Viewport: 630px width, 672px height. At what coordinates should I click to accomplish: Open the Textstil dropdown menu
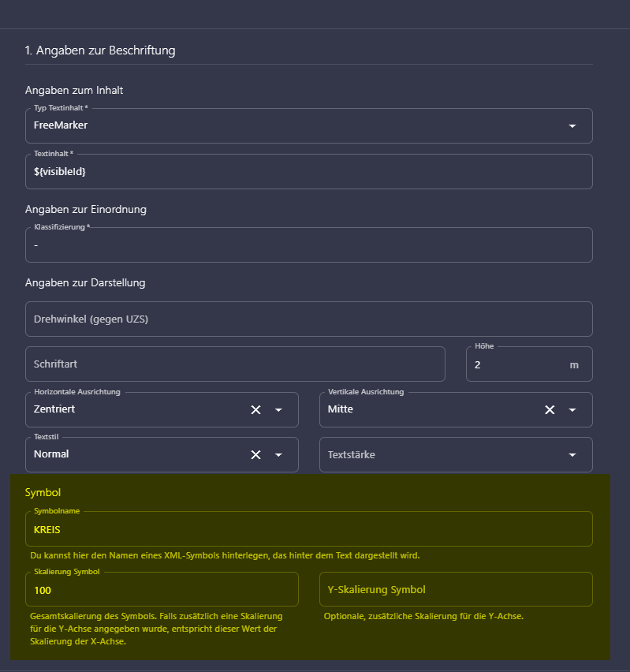coord(278,454)
